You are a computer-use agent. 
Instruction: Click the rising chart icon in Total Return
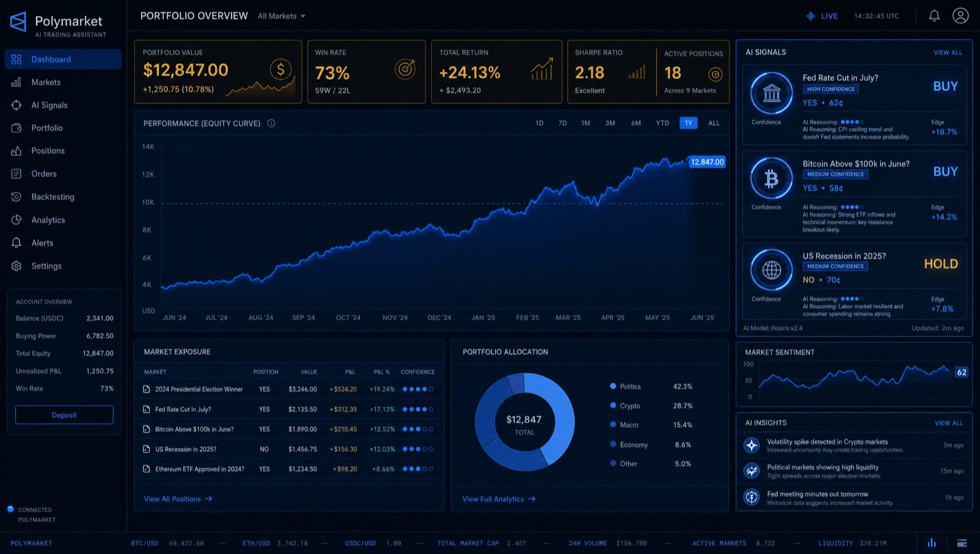[x=541, y=69]
